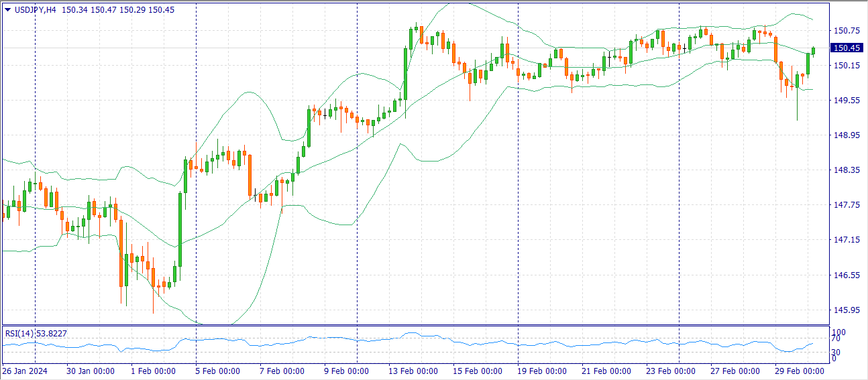Click the 150.75 price scale label
Viewport: 868px width, 380px height.
coord(846,30)
